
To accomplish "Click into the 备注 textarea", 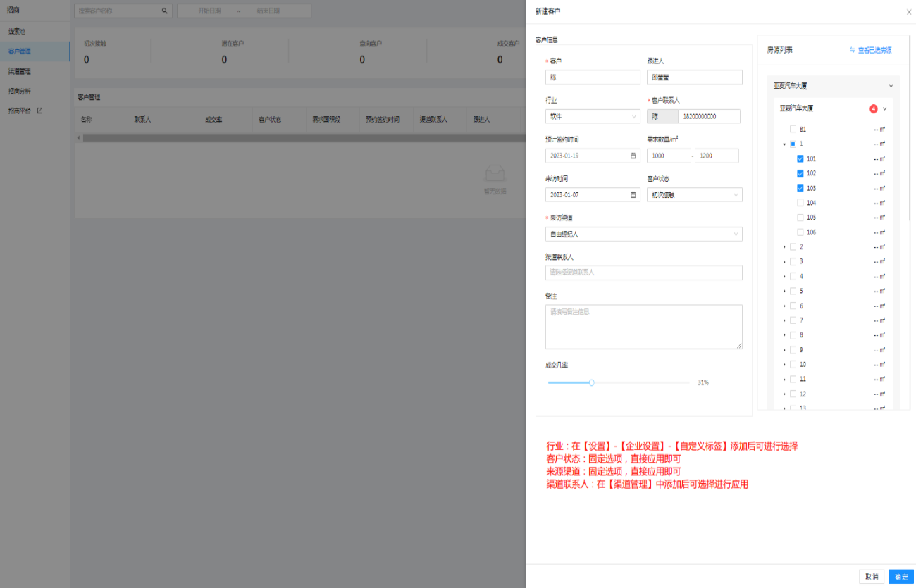I will (644, 327).
